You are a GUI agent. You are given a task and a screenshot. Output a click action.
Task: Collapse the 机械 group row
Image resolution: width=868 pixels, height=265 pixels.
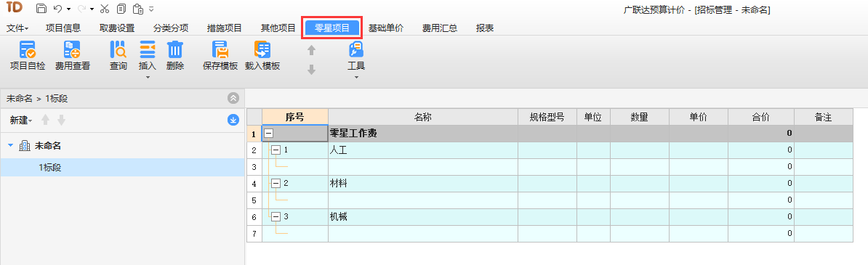point(275,216)
